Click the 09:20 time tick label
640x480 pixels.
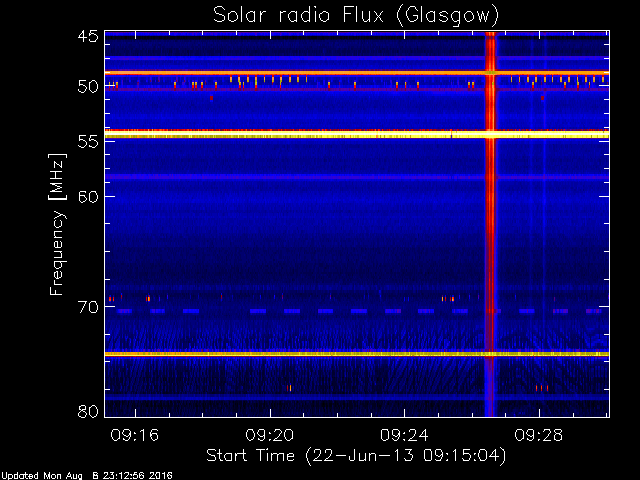[269, 435]
